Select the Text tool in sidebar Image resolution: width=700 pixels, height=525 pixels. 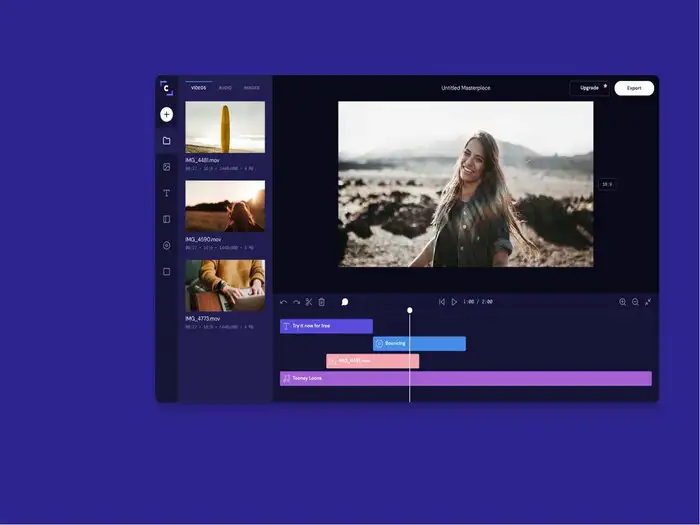coord(166,193)
